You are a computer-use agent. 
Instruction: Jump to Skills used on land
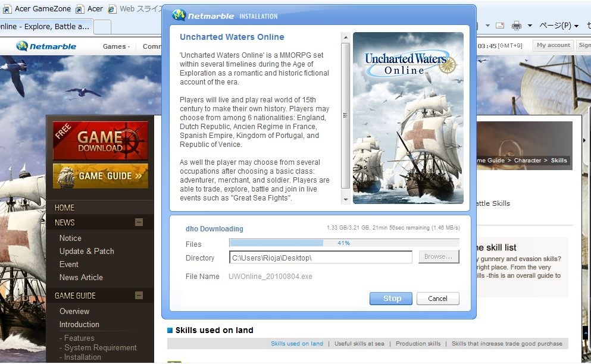(297, 344)
